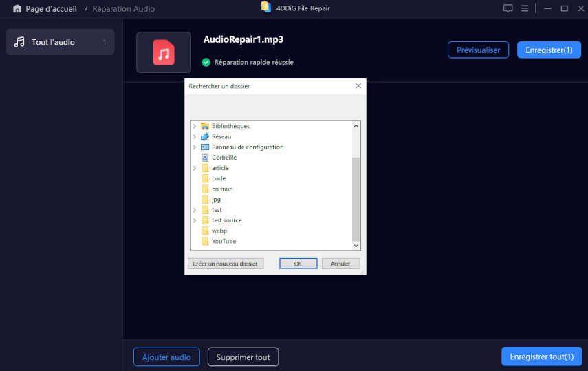588x371 pixels.
Task: Confirm folder with OK button
Action: point(298,264)
